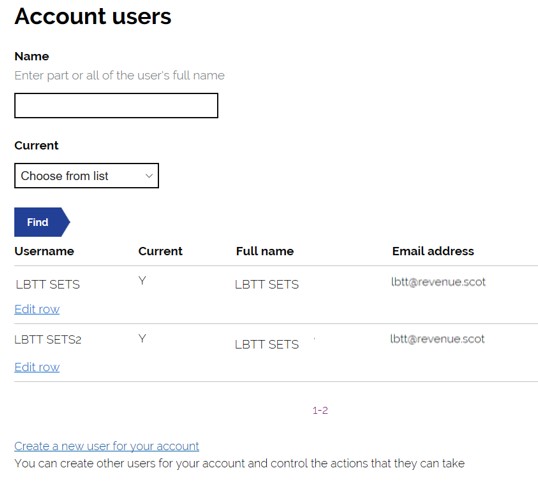
Task: Click the 1-2 pagination indicator
Action: 320,410
